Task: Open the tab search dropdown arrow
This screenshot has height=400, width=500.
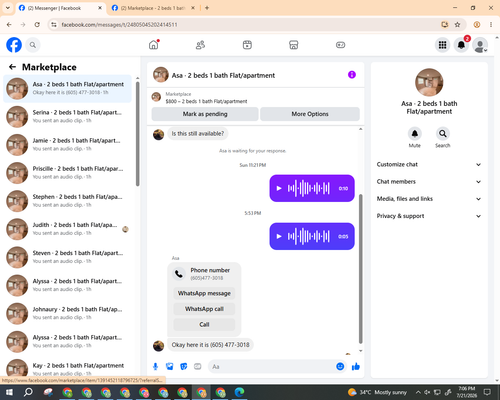Action: (x=8, y=8)
